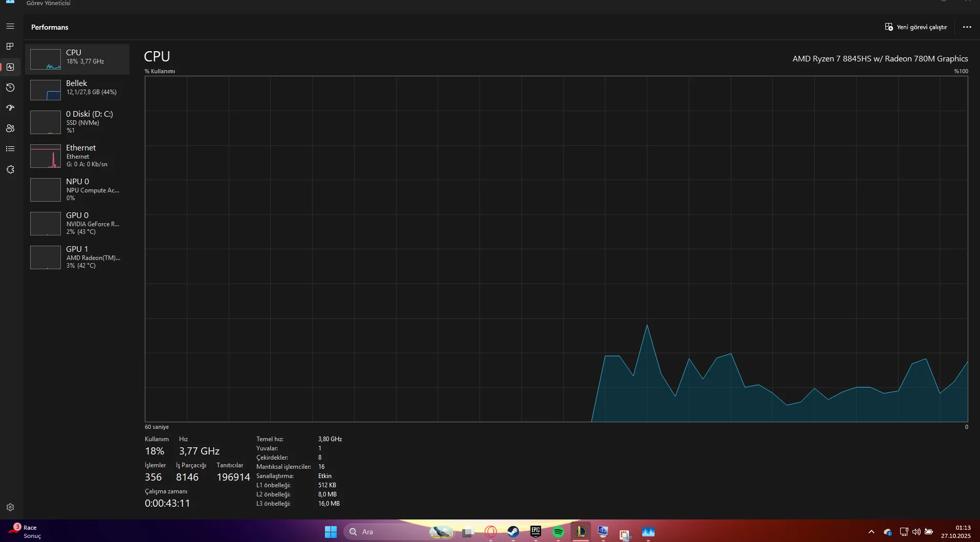Open the three-dot more options menu
Screen dimensions: 980x542
(x=967, y=27)
